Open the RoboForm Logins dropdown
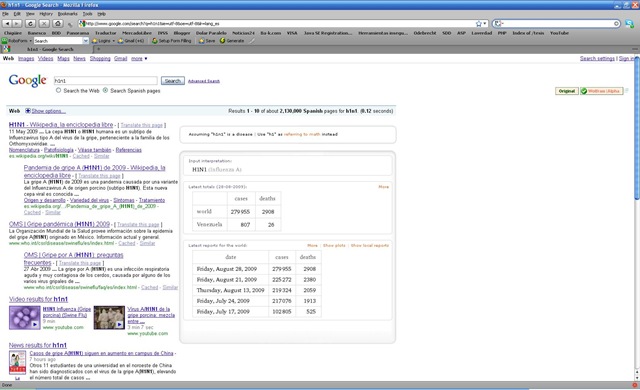The width and height of the screenshot is (640, 390). (x=103, y=41)
